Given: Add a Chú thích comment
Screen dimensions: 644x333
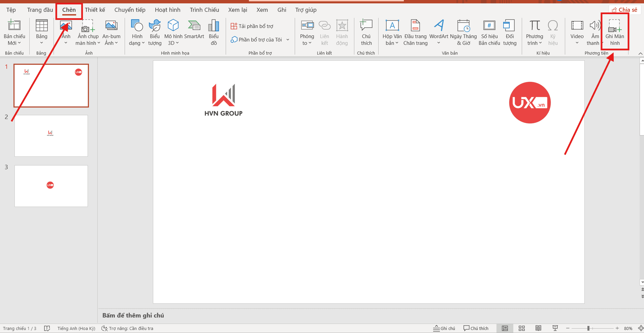Looking at the screenshot, I should tap(366, 32).
